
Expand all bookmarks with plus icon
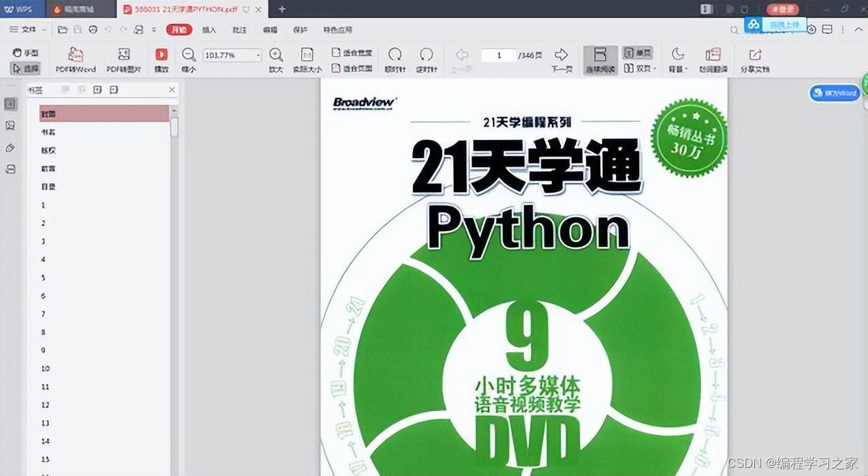(97, 89)
